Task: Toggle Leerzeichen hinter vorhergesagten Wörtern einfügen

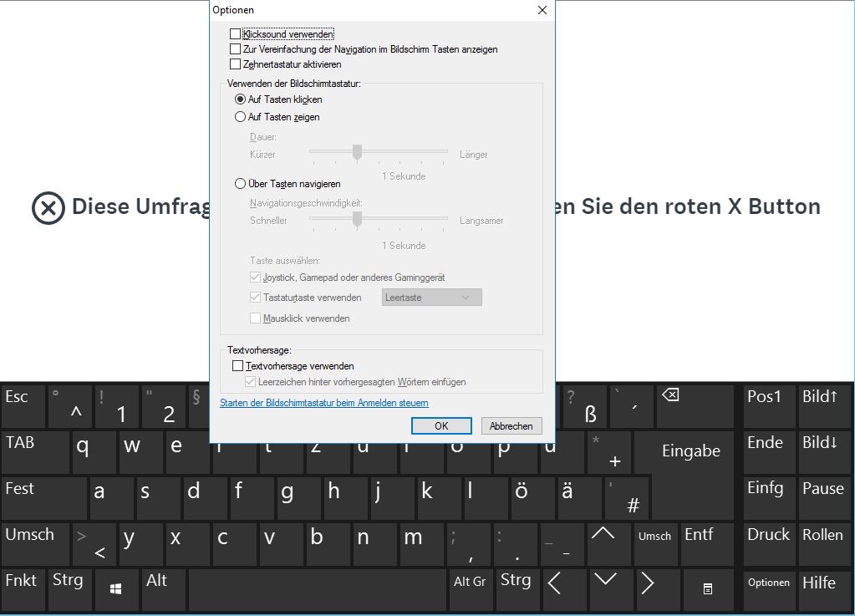Action: pyautogui.click(x=250, y=382)
